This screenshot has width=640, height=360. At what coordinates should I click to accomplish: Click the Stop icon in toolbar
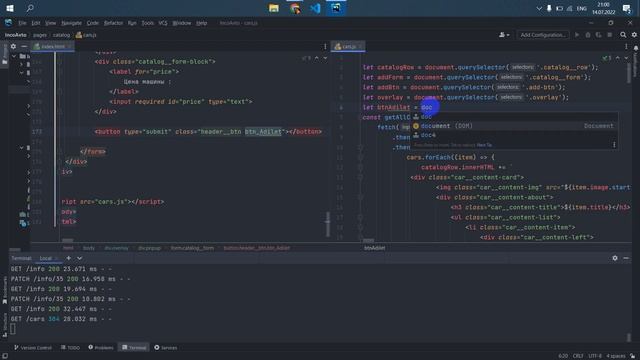(609, 35)
